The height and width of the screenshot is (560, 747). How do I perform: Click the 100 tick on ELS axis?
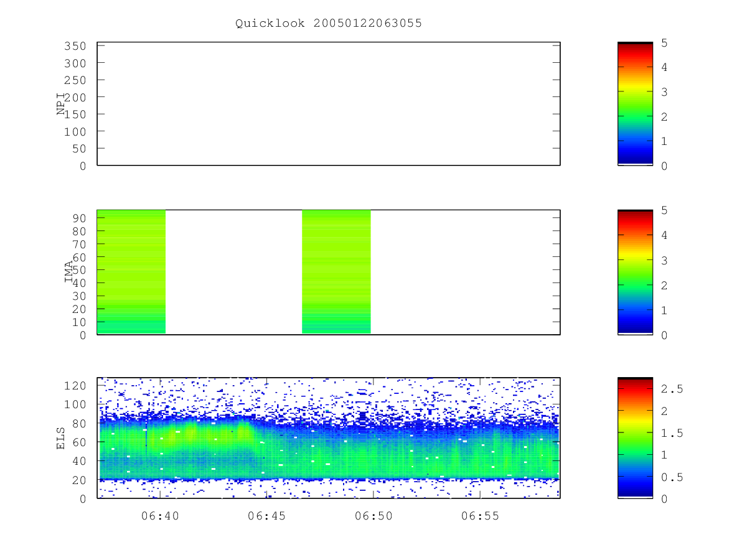coord(75,404)
